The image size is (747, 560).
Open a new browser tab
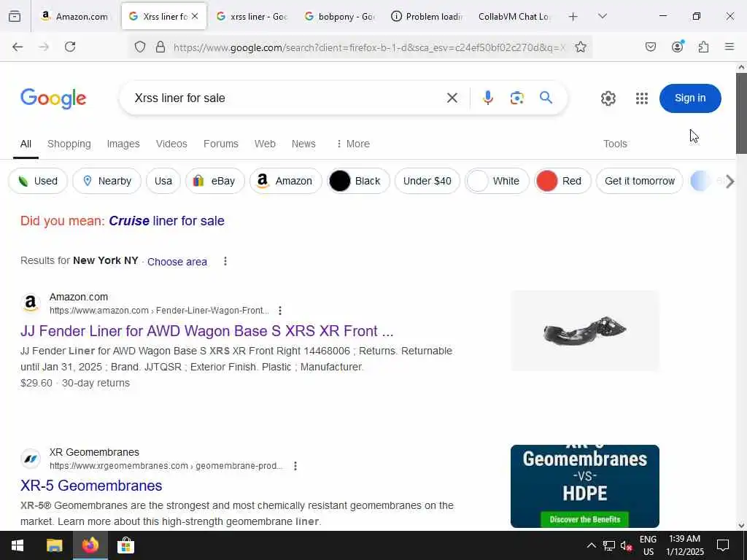[x=573, y=17]
